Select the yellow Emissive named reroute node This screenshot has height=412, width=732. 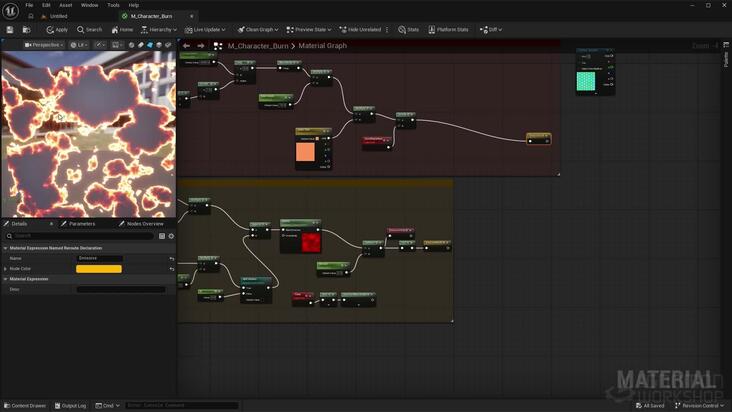click(539, 139)
